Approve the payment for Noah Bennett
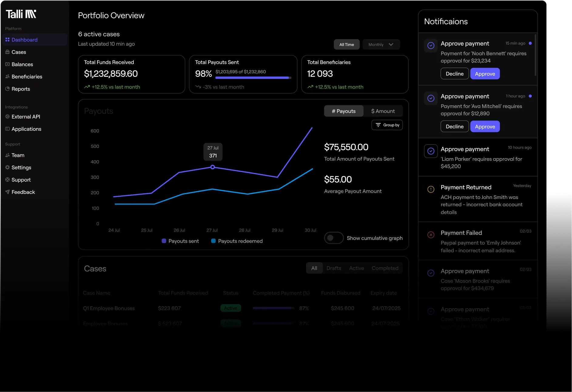The width and height of the screenshot is (572, 392). pyautogui.click(x=485, y=73)
